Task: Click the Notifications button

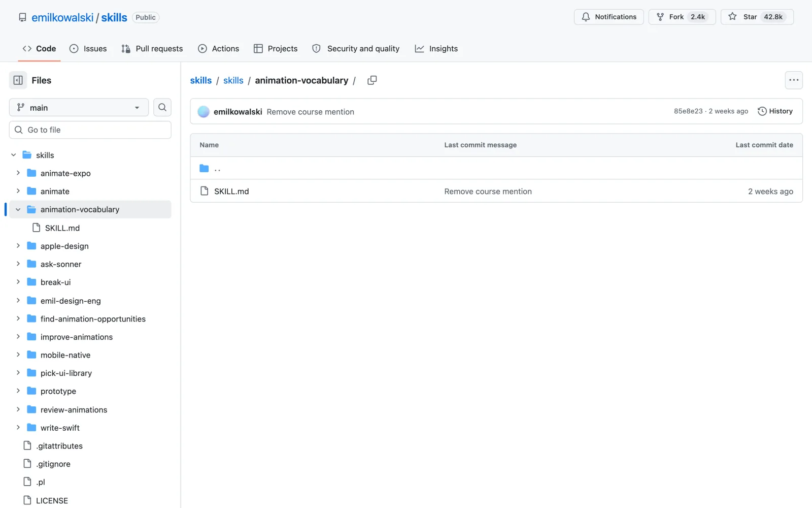Action: [x=609, y=17]
